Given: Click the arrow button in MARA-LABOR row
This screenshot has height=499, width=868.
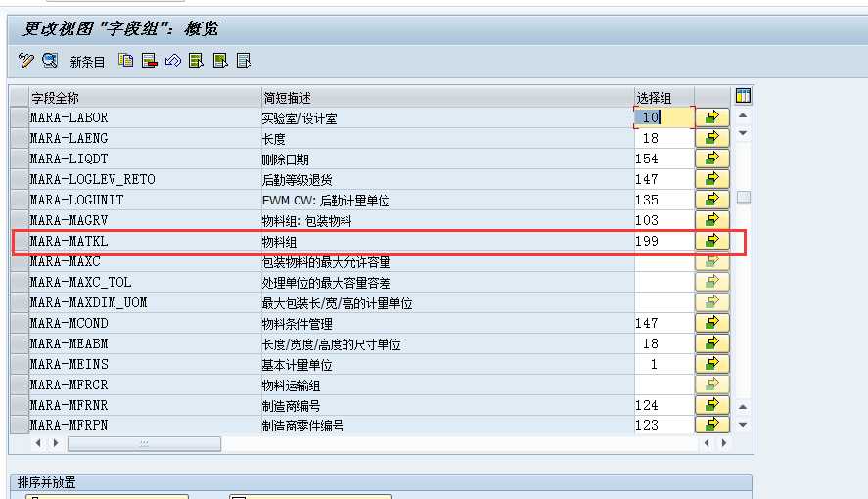Looking at the screenshot, I should click(x=711, y=117).
